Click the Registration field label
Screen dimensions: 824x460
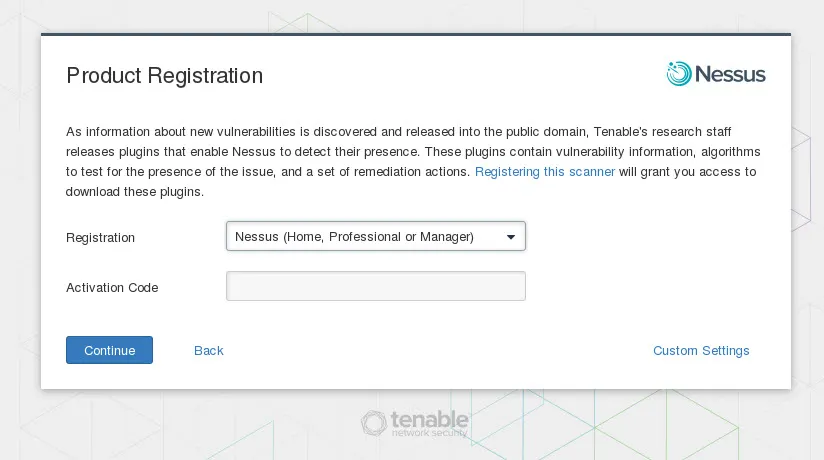click(100, 238)
